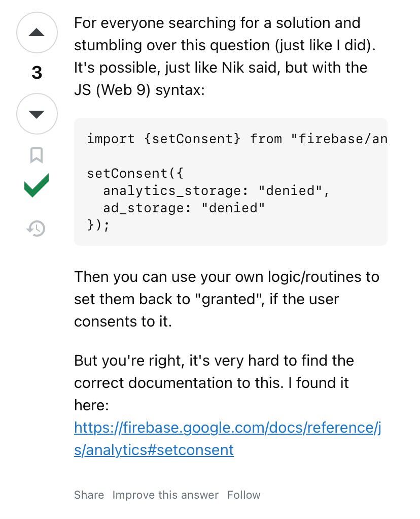Click the green accepted-answer checkmark
This screenshot has height=519, width=420.
click(37, 186)
